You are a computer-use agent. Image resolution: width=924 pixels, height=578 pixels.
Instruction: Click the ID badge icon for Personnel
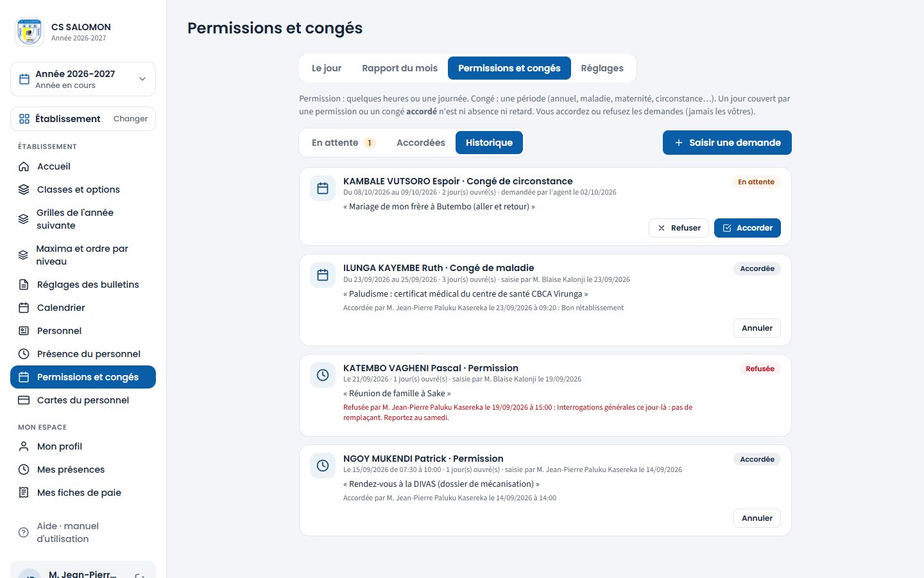click(x=24, y=331)
